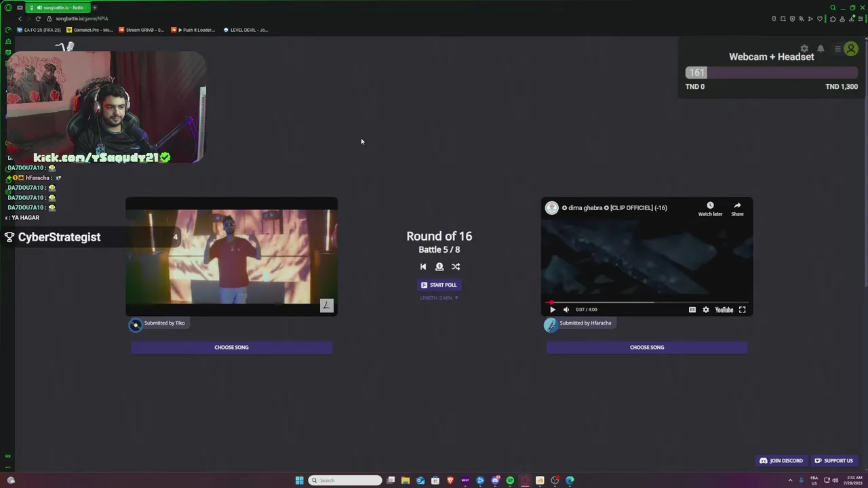This screenshot has width=868, height=488.
Task: Start the poll for this battle
Action: click(x=439, y=285)
